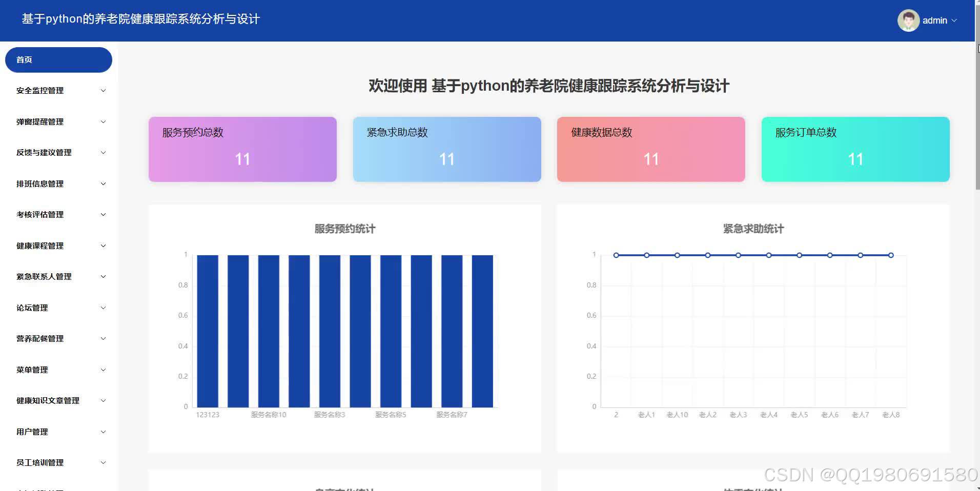Select the admin username label
980x491 pixels.
pos(934,21)
